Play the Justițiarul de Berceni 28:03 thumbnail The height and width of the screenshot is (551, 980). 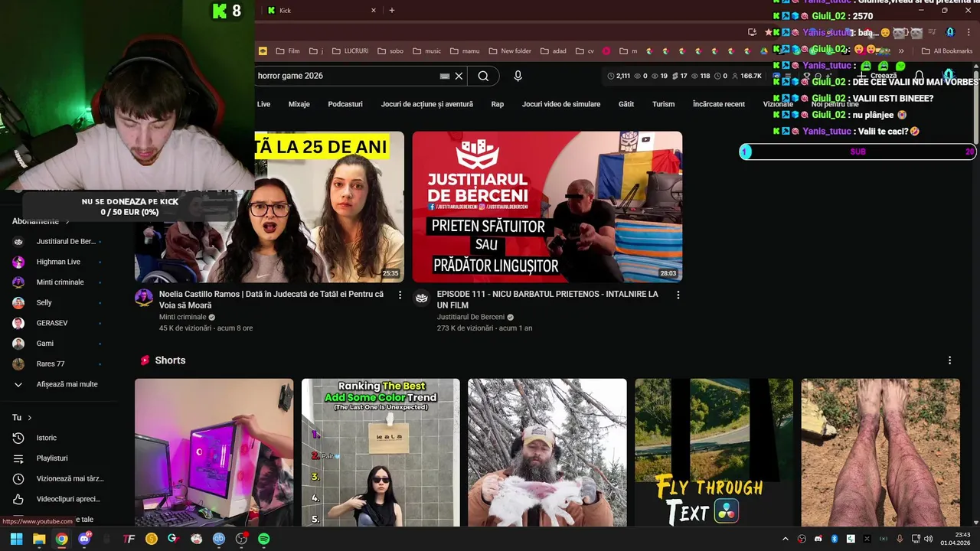pos(547,207)
